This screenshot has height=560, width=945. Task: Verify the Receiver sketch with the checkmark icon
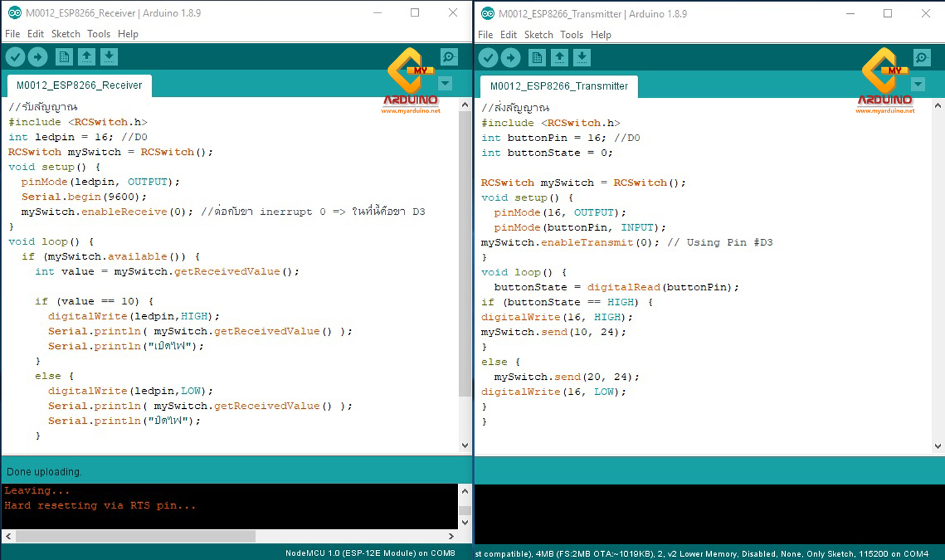[14, 57]
